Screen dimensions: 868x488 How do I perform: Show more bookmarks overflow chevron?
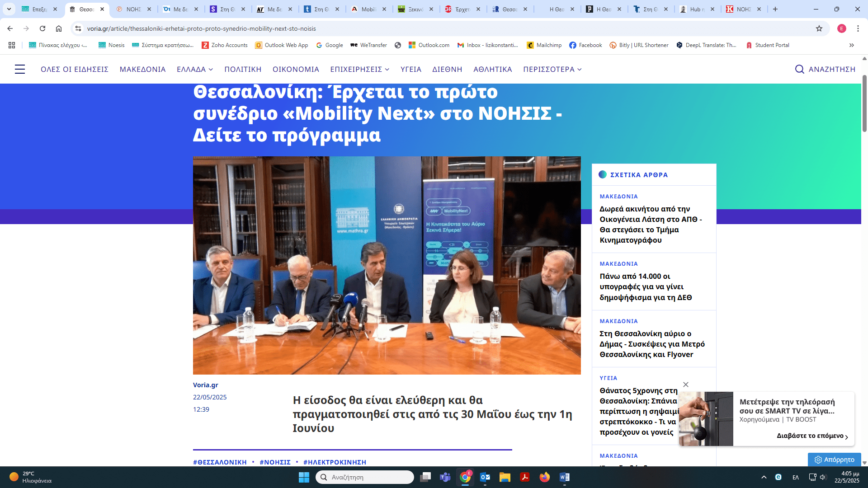point(852,45)
